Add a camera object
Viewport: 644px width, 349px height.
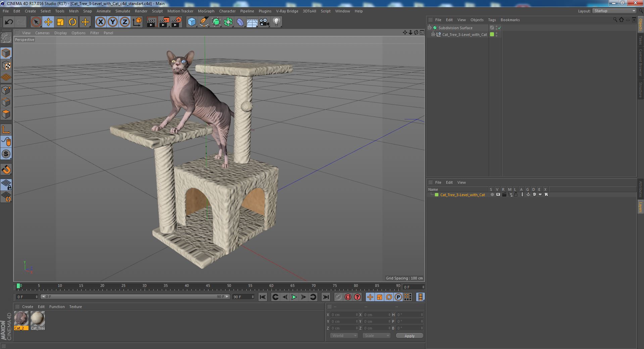264,22
